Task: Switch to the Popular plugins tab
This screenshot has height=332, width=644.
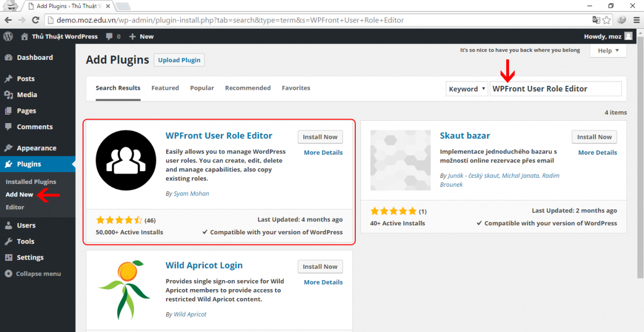Action: click(202, 88)
